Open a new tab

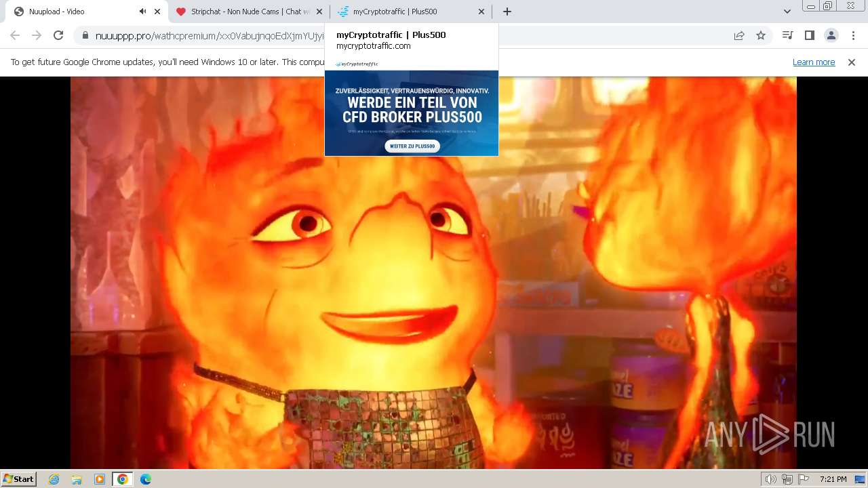[x=507, y=12]
